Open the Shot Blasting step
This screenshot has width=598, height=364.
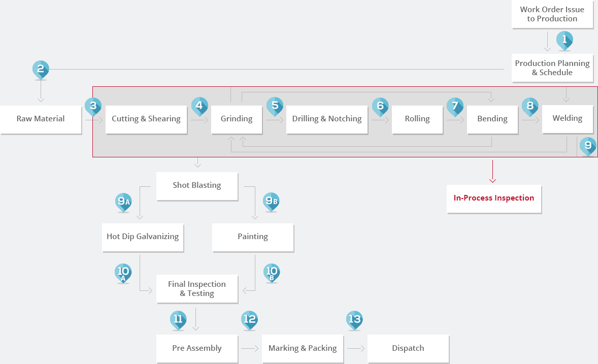(196, 185)
